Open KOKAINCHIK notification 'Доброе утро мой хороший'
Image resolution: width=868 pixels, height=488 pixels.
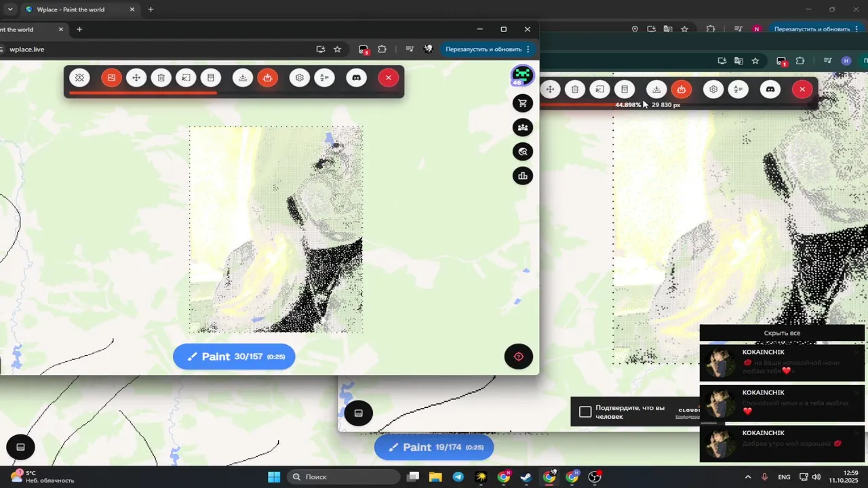[783, 444]
